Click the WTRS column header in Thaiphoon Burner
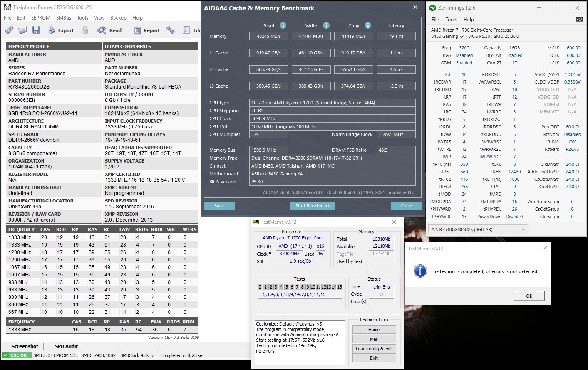Viewport: 588px width, 370px height. 189,229
